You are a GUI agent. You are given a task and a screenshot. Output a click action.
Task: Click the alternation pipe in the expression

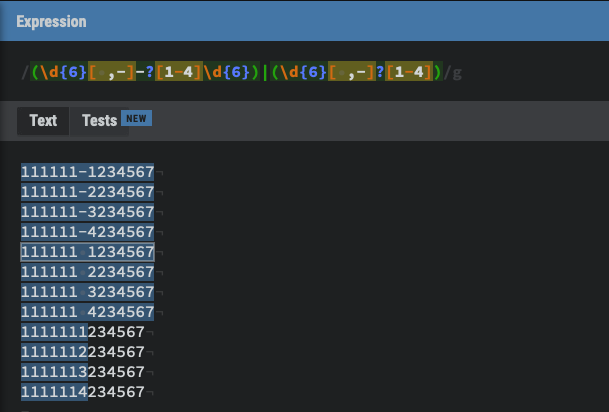(265, 72)
